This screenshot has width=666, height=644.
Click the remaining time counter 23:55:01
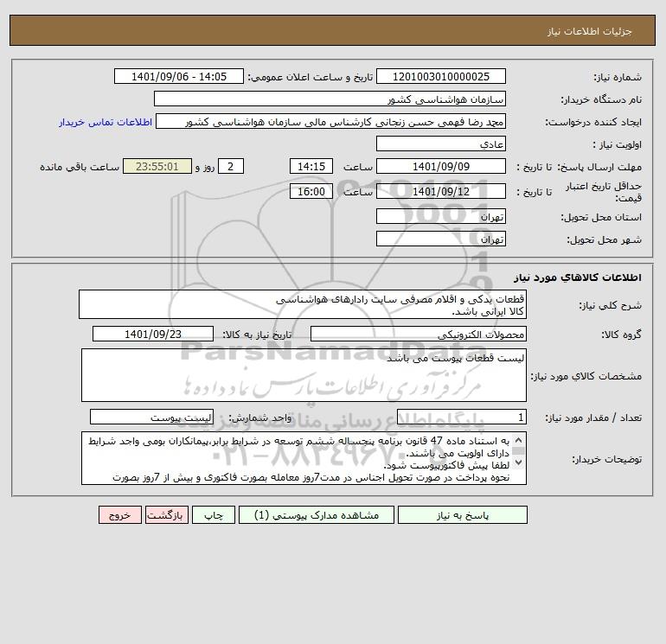click(157, 167)
